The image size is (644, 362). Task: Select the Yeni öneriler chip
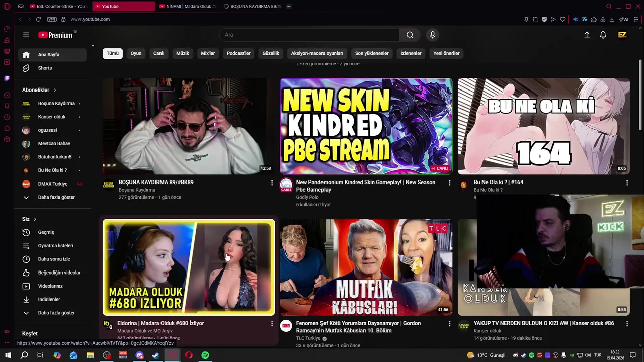point(446,53)
